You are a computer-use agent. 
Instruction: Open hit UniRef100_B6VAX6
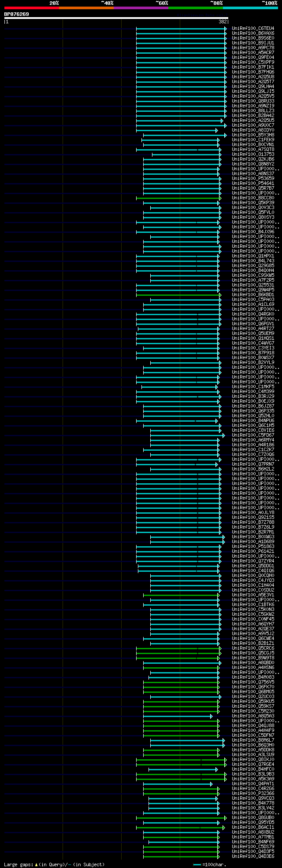click(x=253, y=33)
